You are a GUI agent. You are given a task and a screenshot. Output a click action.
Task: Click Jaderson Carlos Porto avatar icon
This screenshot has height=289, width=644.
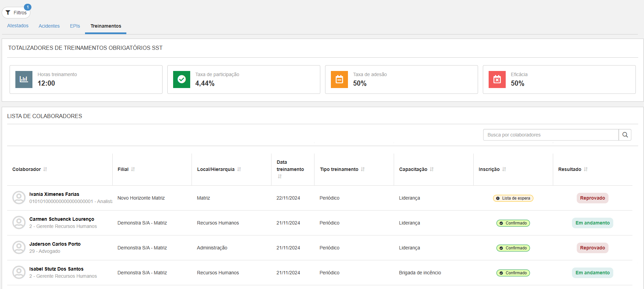(x=19, y=247)
